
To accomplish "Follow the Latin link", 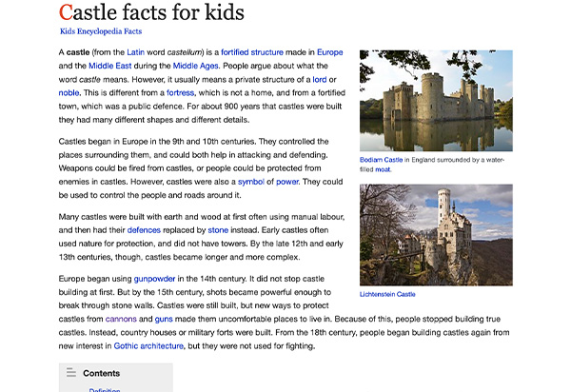I will pyautogui.click(x=135, y=52).
